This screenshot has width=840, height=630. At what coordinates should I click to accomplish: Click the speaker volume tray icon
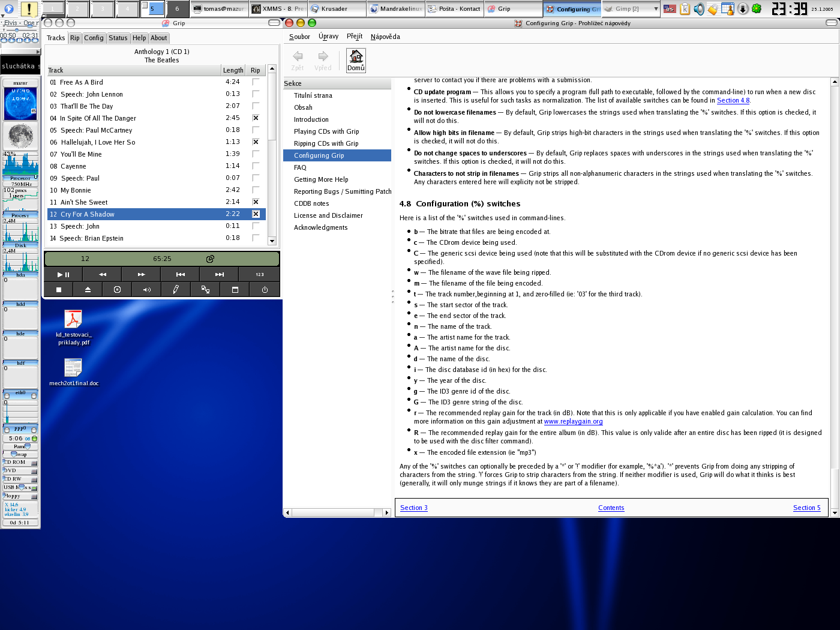point(698,8)
